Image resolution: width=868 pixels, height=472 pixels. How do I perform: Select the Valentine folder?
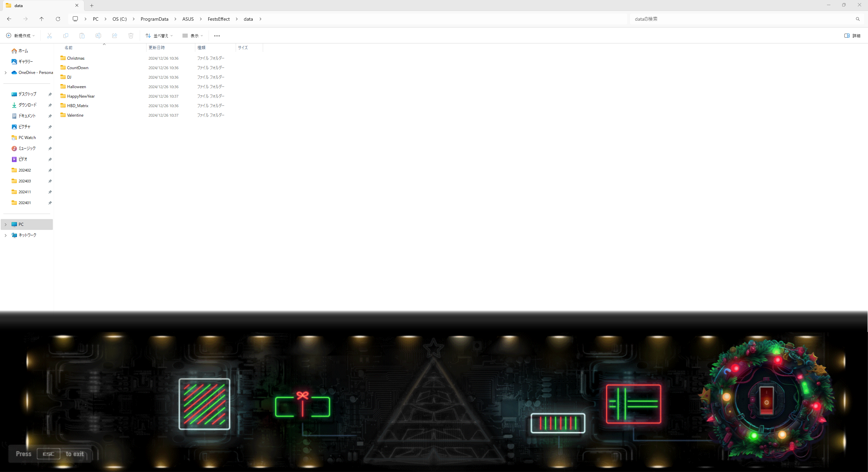coord(75,115)
